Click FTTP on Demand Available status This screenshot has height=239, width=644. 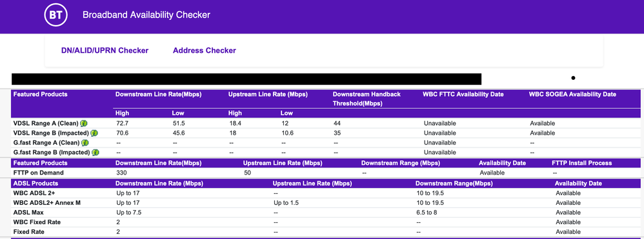click(492, 173)
